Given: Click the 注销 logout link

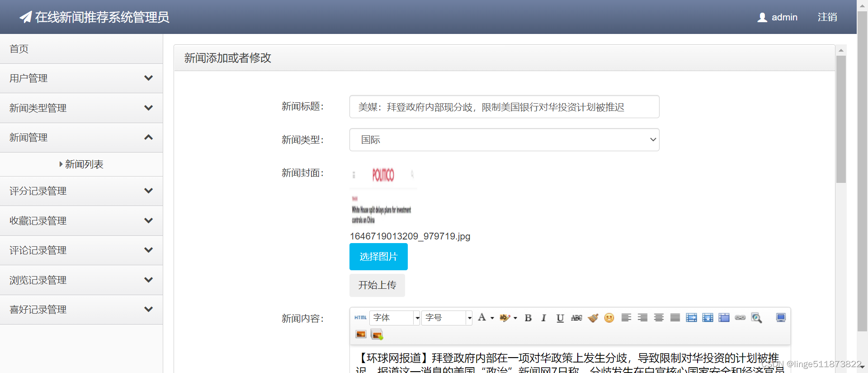Looking at the screenshot, I should [x=827, y=17].
